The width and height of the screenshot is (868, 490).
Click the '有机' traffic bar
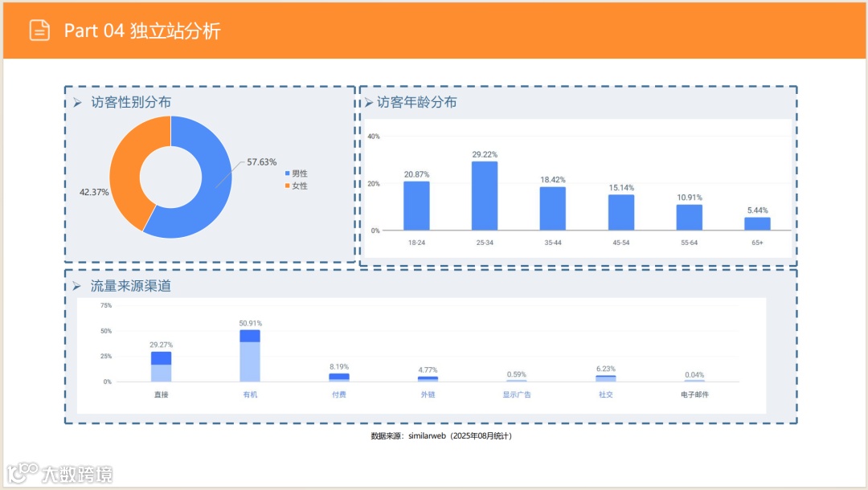coord(250,356)
